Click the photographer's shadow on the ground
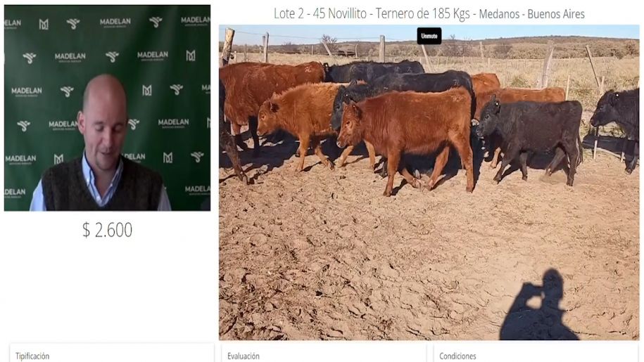 [538, 306]
